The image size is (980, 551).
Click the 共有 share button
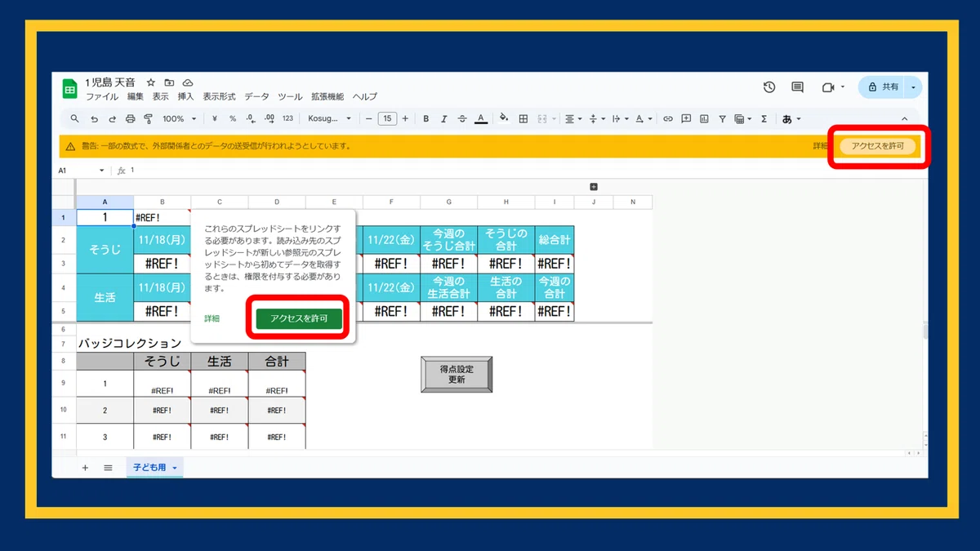pos(883,87)
